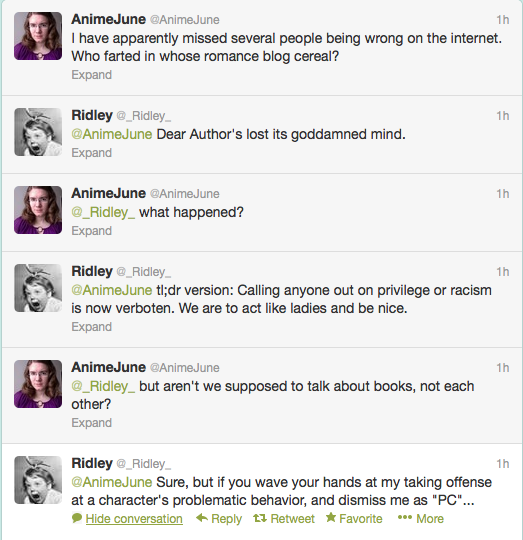The image size is (523, 540).
Task: Click the @AnimeJune mention in 'Dear Author's' tweet
Action: [x=112, y=134]
